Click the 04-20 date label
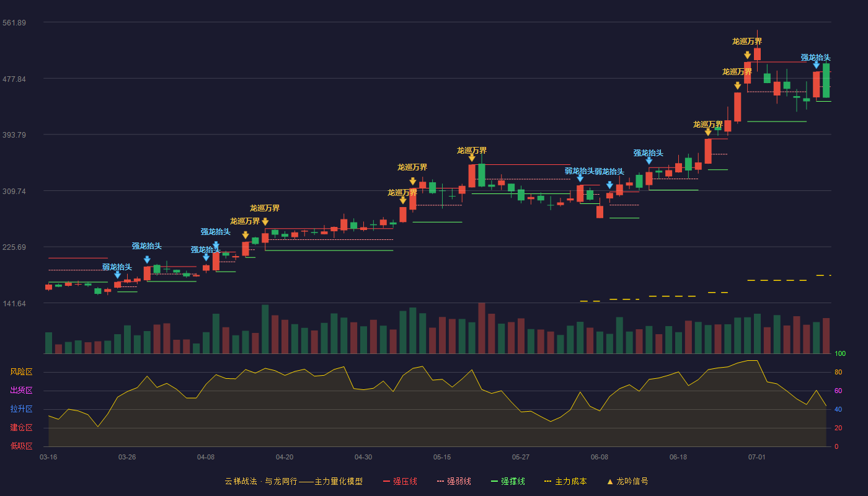Screen dimensions: 868x496 click(x=285, y=457)
